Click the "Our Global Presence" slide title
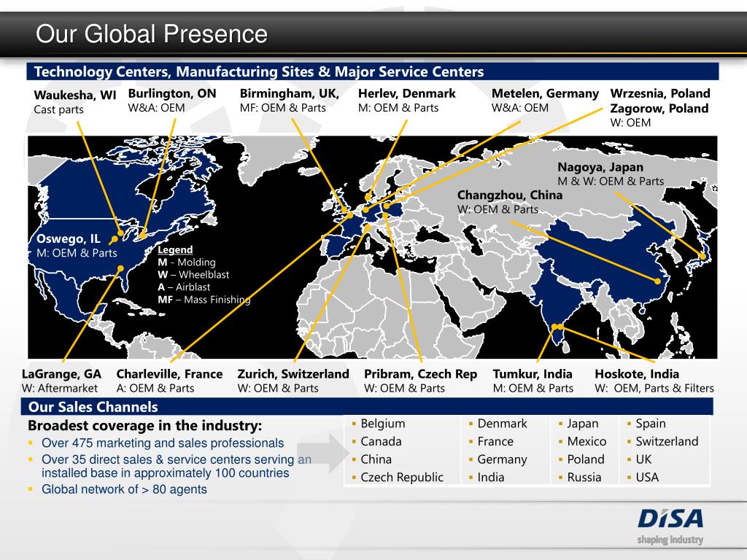This screenshot has height=560, width=747. 152,34
